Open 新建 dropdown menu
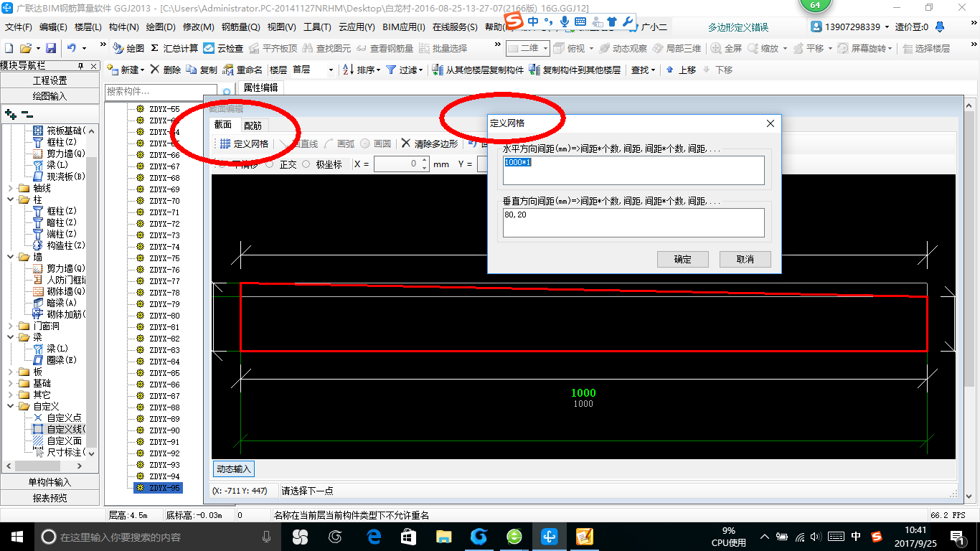This screenshot has height=551, width=980. click(x=126, y=70)
